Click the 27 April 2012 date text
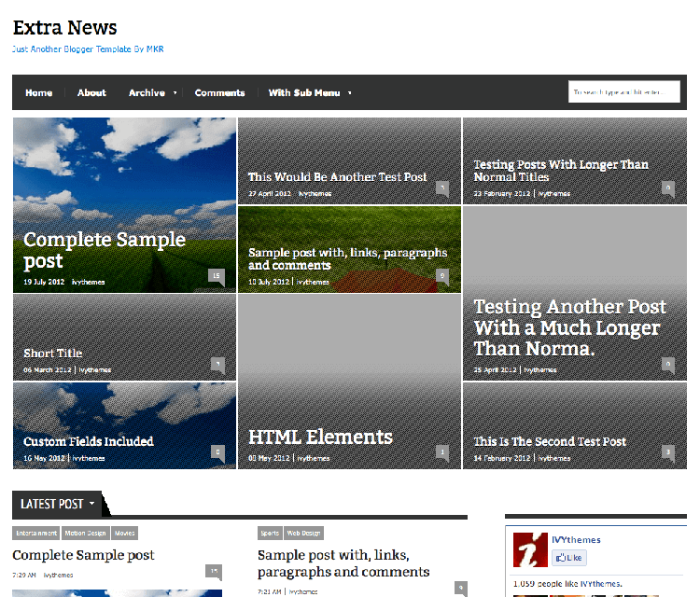Viewport: 700px width, 597px height. pyautogui.click(x=270, y=194)
